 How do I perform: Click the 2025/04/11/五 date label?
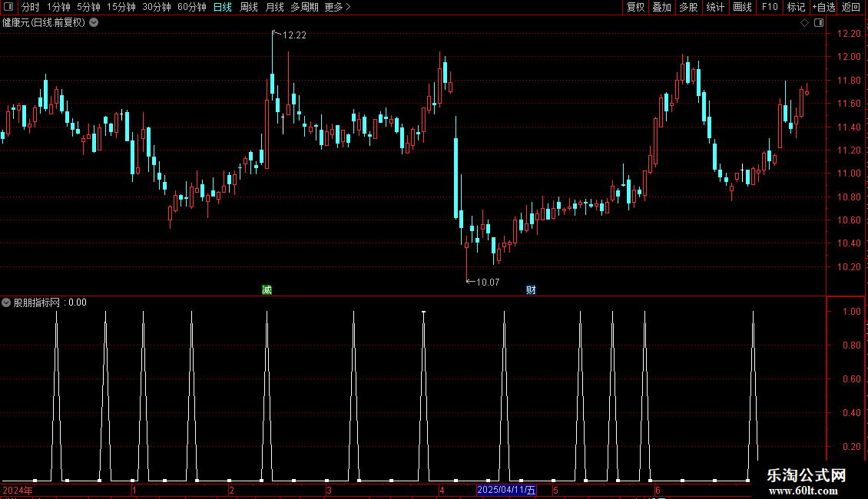click(x=506, y=490)
